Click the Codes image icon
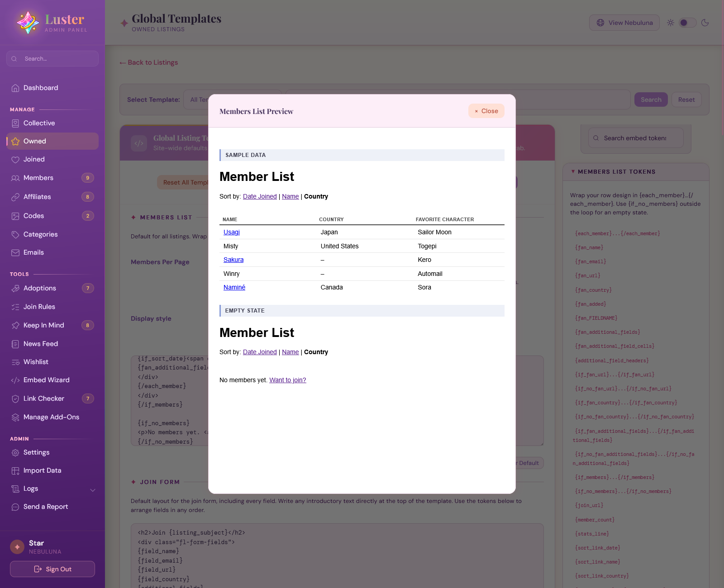724x588 pixels. 15,216
